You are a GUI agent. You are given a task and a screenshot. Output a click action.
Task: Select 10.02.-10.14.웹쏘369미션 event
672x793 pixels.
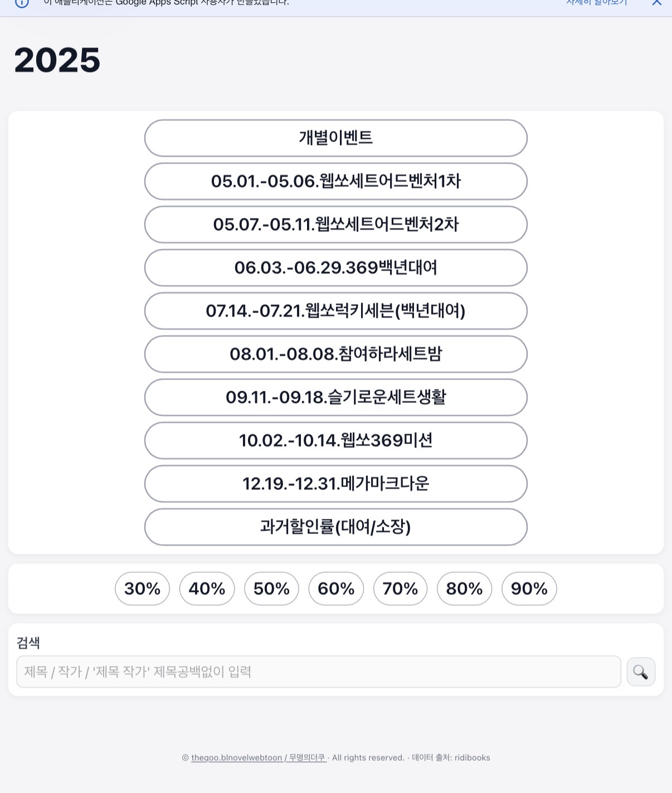tap(336, 440)
